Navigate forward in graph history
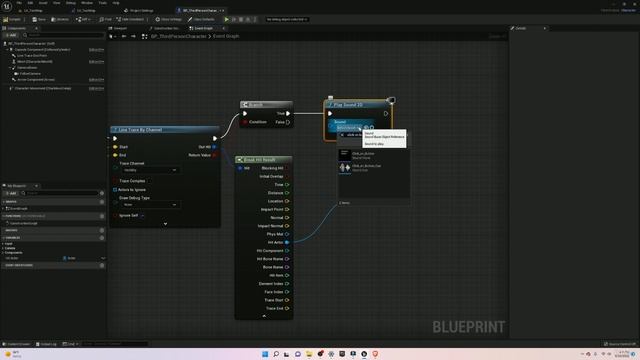Screen dimensions: 640x360 [x=133, y=36]
